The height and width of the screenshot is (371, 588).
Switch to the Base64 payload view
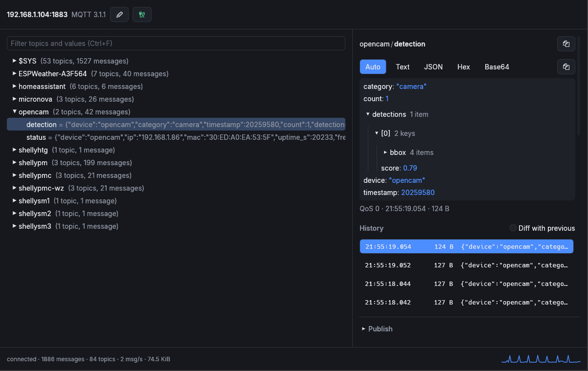(x=497, y=67)
